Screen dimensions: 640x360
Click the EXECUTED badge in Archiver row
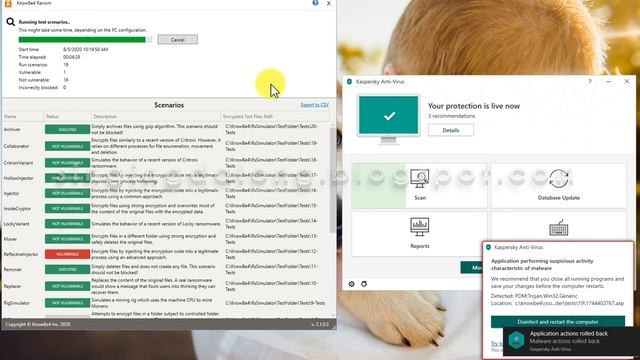pyautogui.click(x=67, y=129)
